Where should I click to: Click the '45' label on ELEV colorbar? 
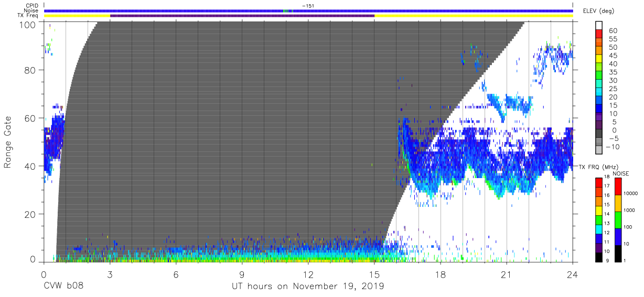(x=613, y=56)
